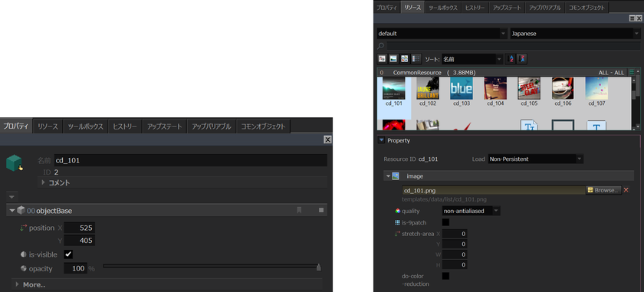Open the Load Non-Persistent dropdown
The width and height of the screenshot is (644, 292).
coord(536,159)
